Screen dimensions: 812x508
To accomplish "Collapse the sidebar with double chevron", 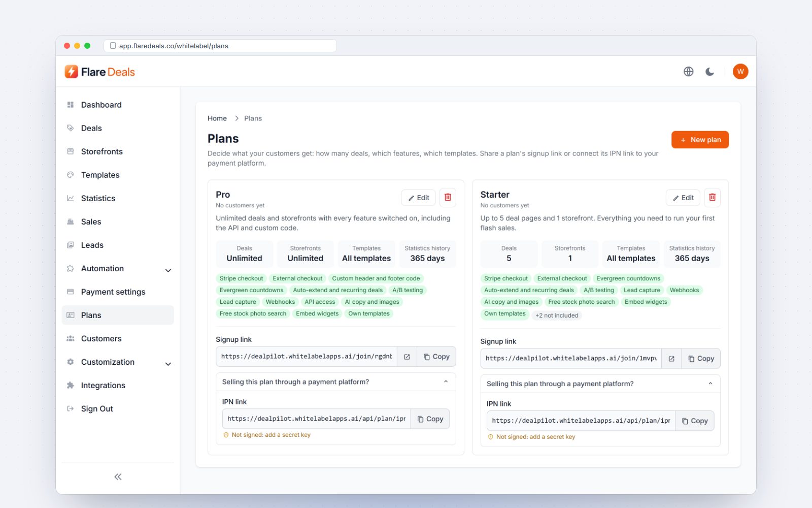I will click(x=118, y=477).
